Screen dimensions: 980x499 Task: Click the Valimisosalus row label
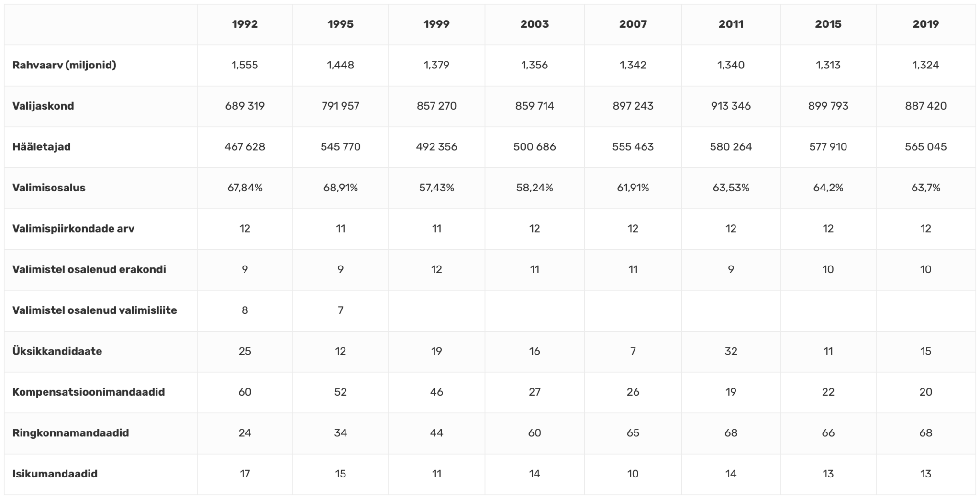(x=49, y=188)
